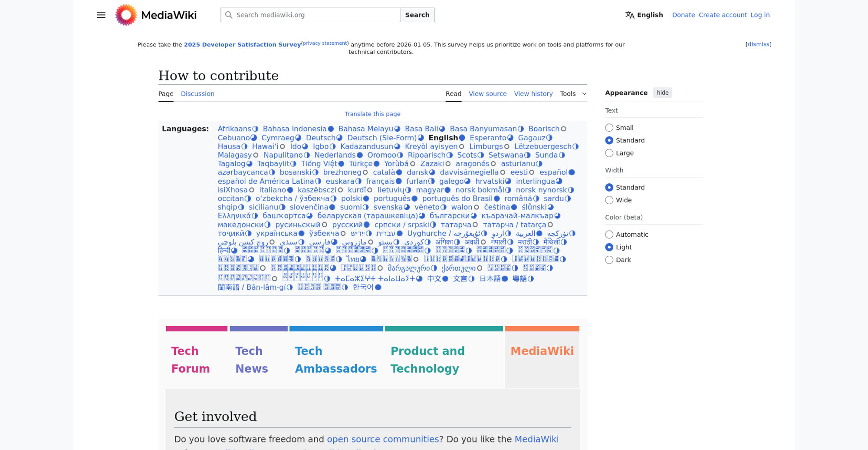The height and width of the screenshot is (450, 868).
Task: Set page width to Wide
Action: pyautogui.click(x=609, y=200)
